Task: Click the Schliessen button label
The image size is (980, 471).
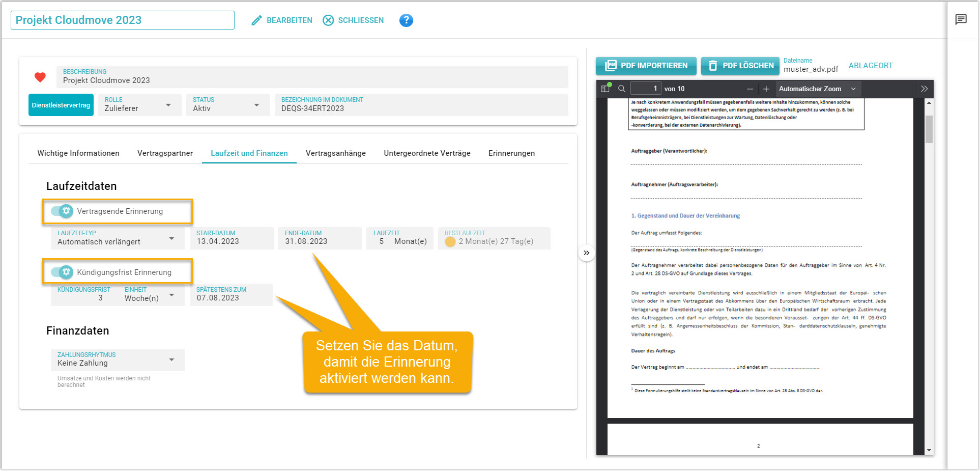Action: coord(361,20)
